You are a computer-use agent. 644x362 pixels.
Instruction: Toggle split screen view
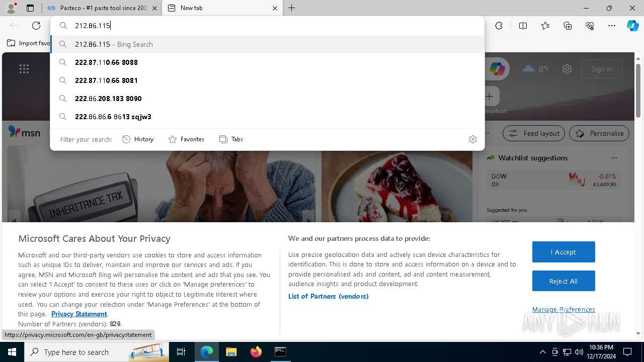click(x=523, y=26)
